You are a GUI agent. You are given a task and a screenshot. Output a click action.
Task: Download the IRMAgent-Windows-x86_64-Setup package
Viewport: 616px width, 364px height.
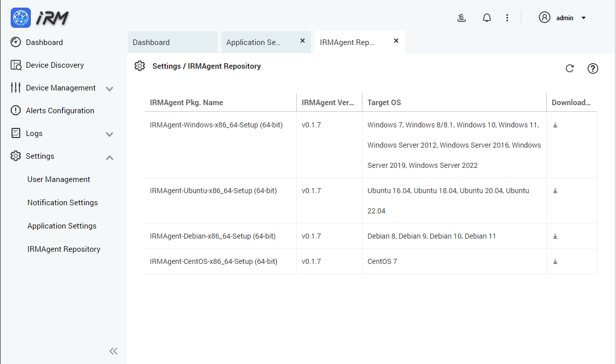click(555, 125)
